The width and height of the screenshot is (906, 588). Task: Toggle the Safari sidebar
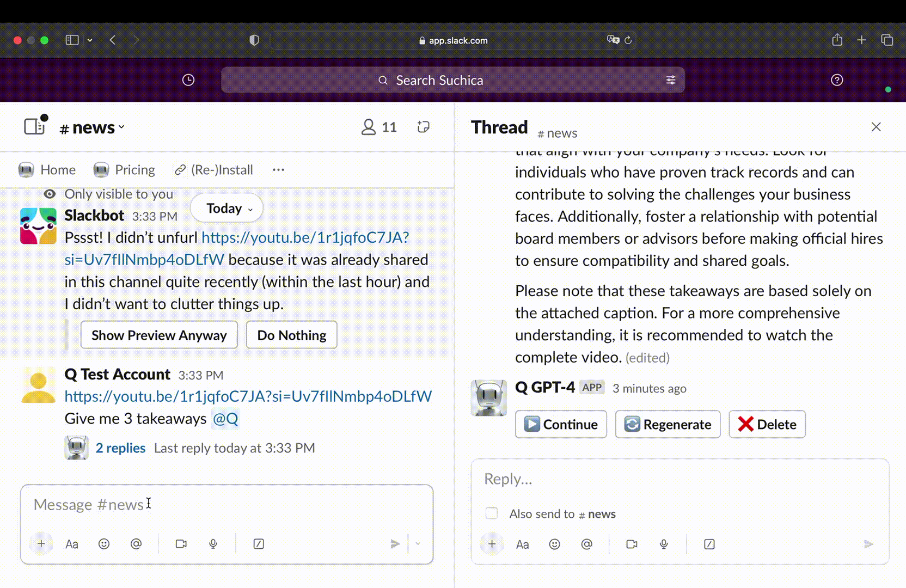tap(72, 40)
